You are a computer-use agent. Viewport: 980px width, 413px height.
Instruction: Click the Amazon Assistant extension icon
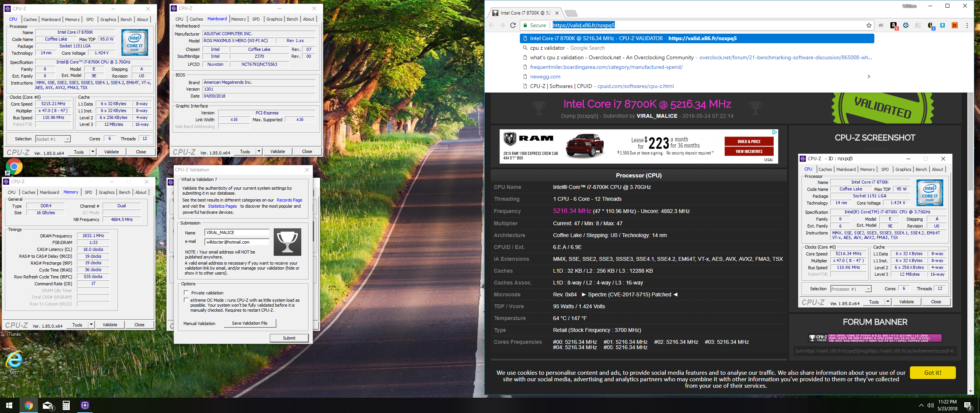pos(893,25)
